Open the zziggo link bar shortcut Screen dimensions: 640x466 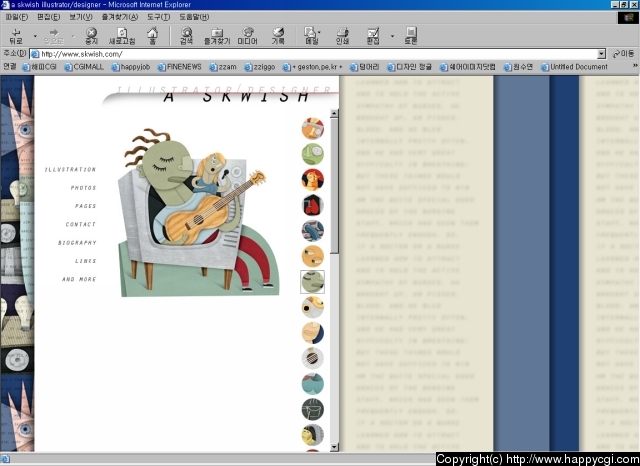pos(260,67)
